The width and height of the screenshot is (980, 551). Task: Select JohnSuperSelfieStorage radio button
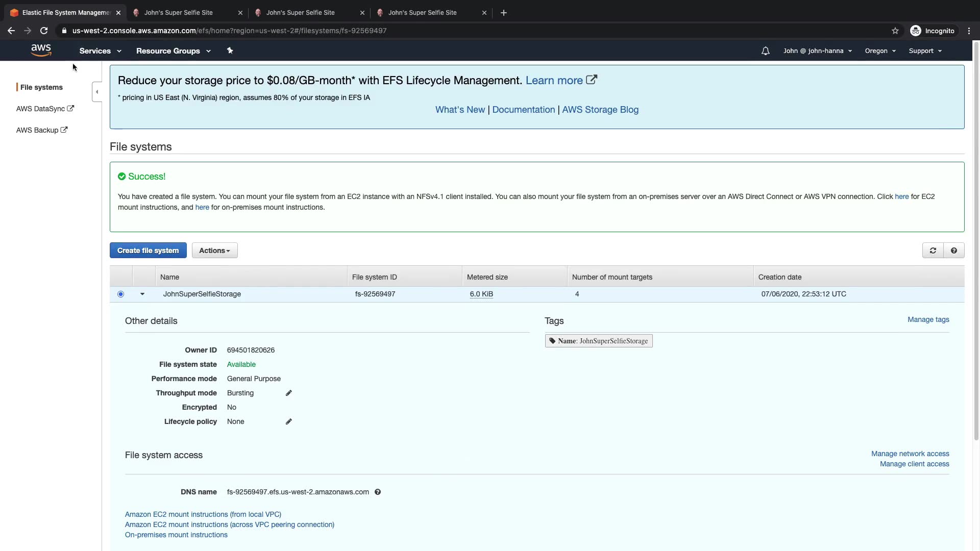(120, 294)
